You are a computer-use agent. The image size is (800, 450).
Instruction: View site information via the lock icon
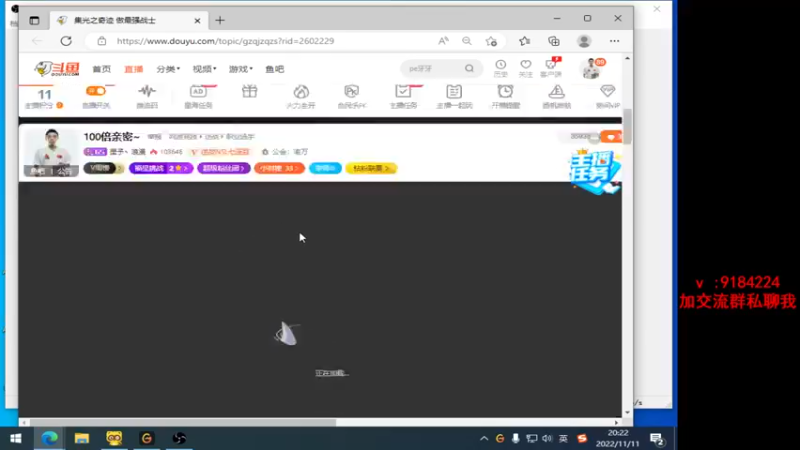pyautogui.click(x=102, y=41)
